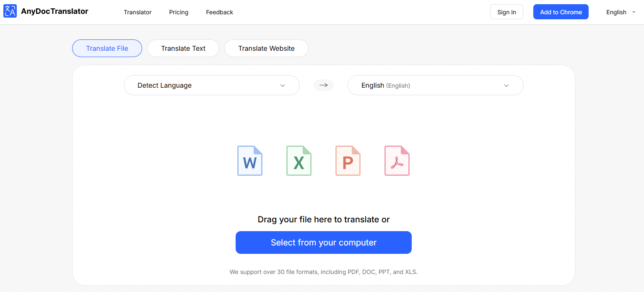
Task: Switch to the Translate Website tab
Action: point(266,48)
